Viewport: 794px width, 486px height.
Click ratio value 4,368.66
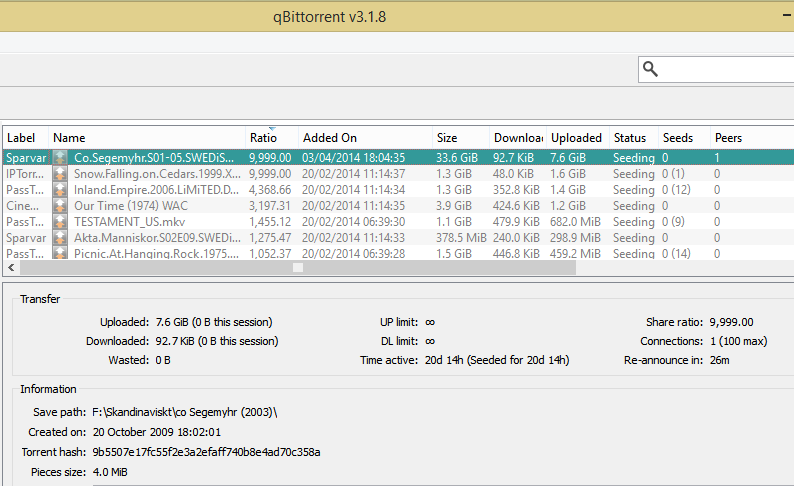(270, 190)
